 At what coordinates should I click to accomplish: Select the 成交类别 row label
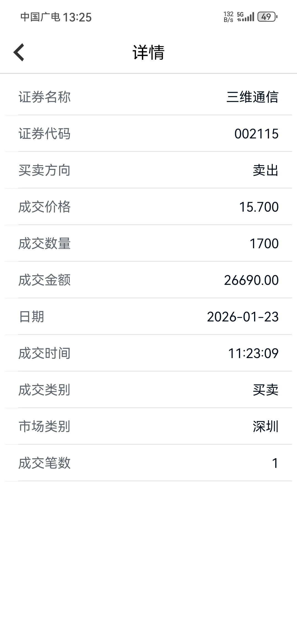click(x=45, y=390)
